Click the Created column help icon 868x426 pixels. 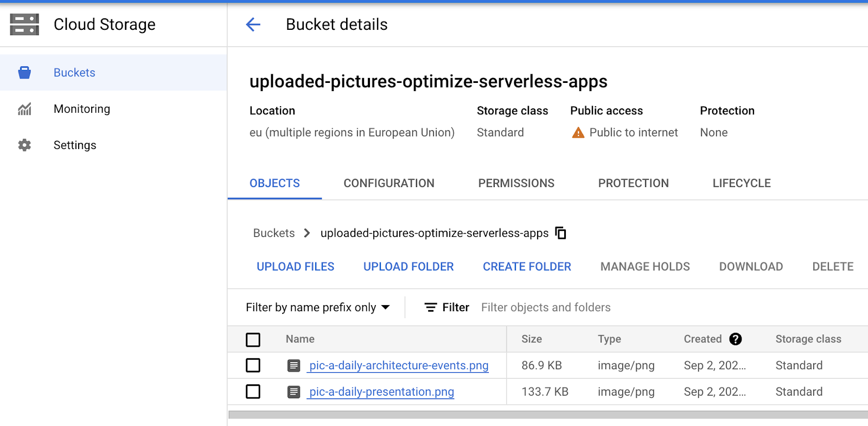[735, 339]
